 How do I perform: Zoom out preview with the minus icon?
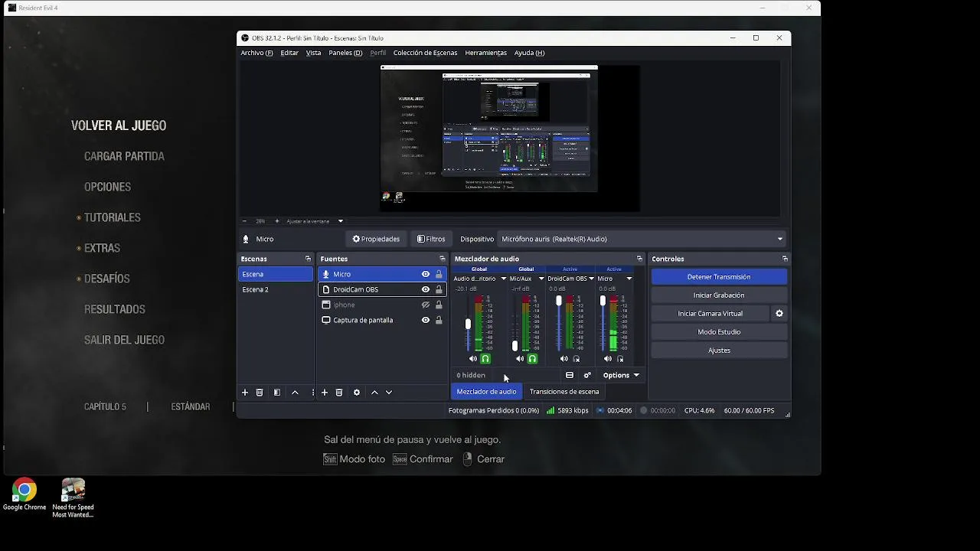[244, 221]
